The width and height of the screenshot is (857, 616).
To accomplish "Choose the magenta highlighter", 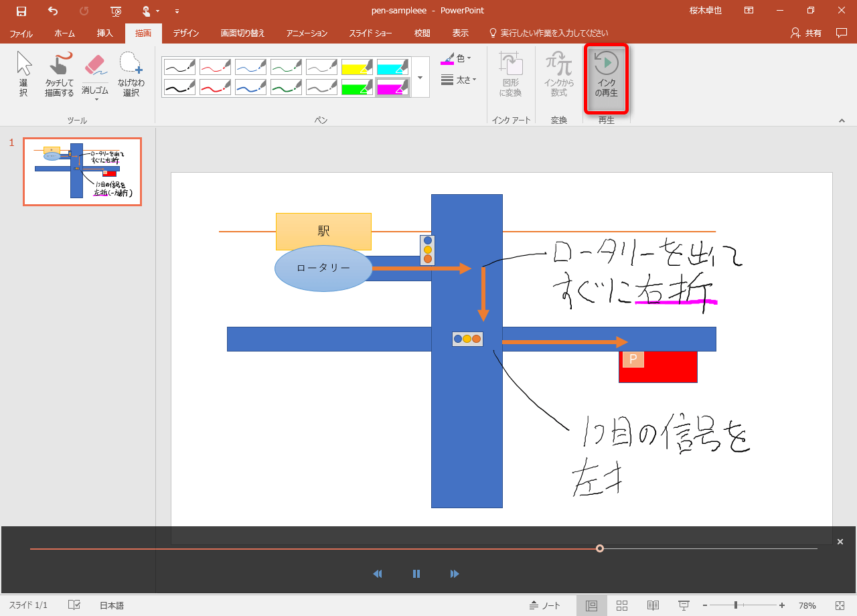I will pos(392,87).
